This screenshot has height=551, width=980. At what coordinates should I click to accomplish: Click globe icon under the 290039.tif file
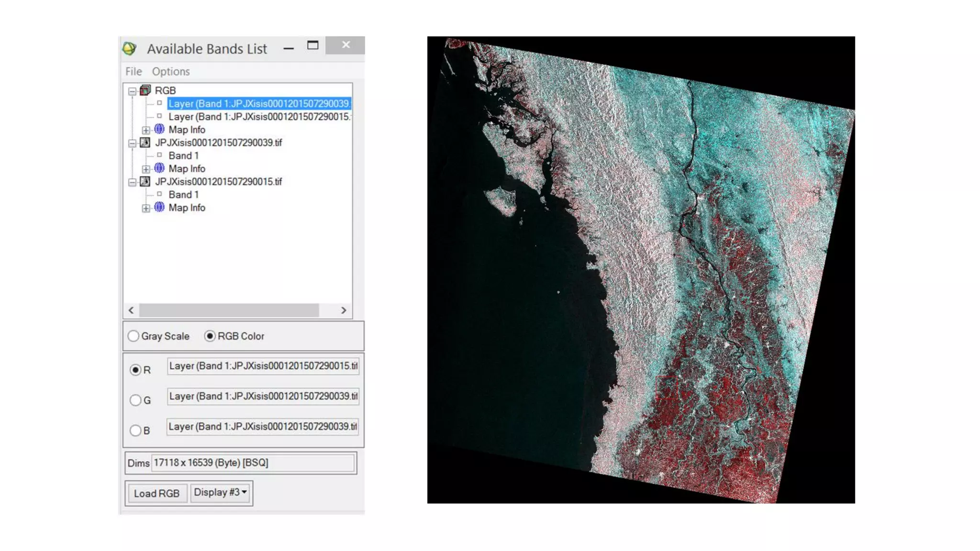159,168
